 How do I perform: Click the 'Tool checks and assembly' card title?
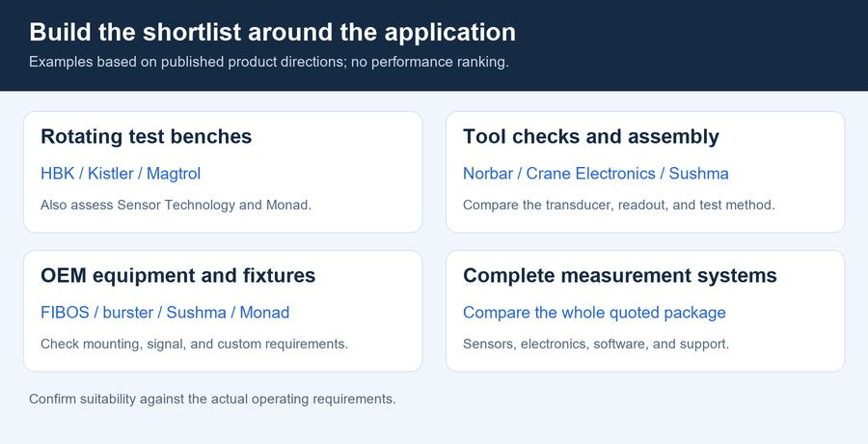tap(591, 136)
